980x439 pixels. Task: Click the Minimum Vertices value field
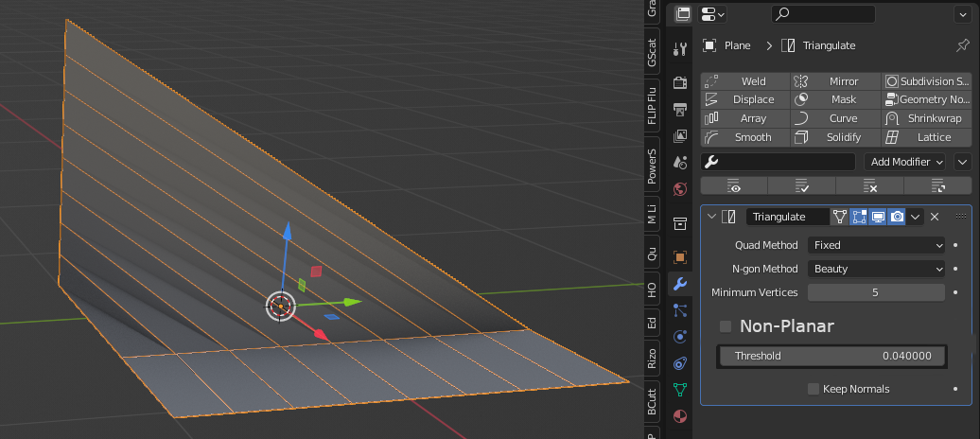click(876, 292)
